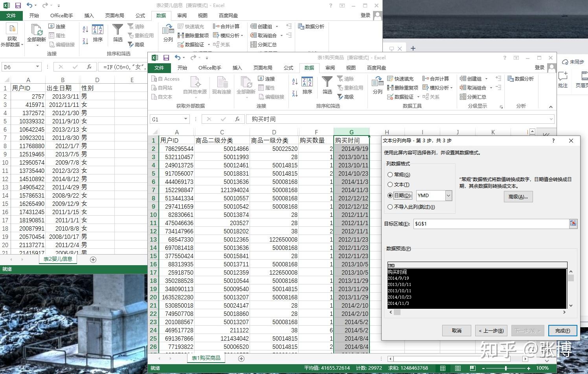Click 获取外部数据 in back Excel window
Viewport: 588px width, 374px height.
click(x=12, y=35)
